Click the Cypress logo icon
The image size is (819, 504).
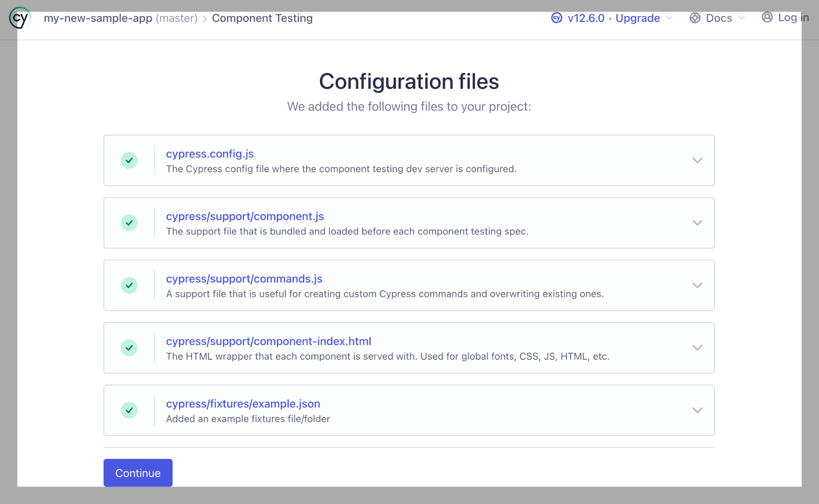pos(19,18)
